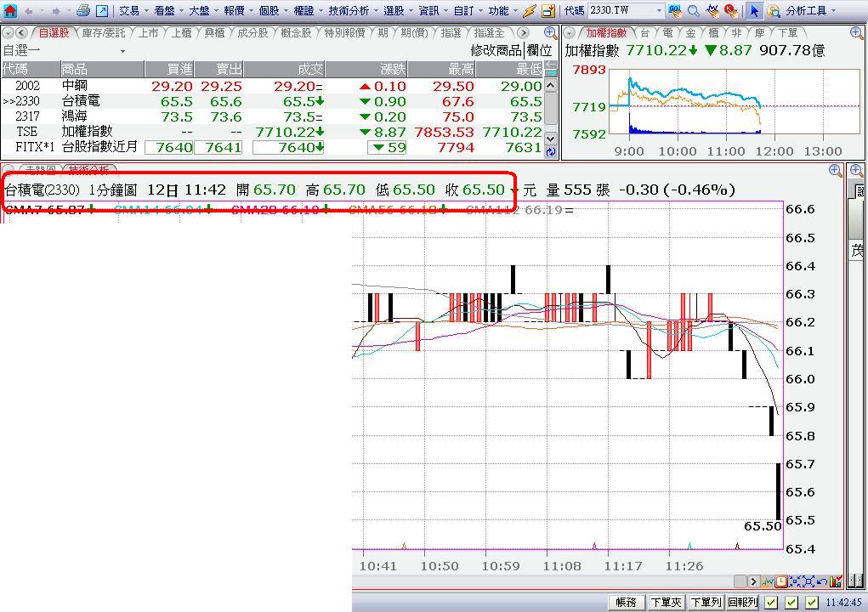Expand the 分析工具 dropdown
Screen dimensions: 868x612
click(810, 10)
